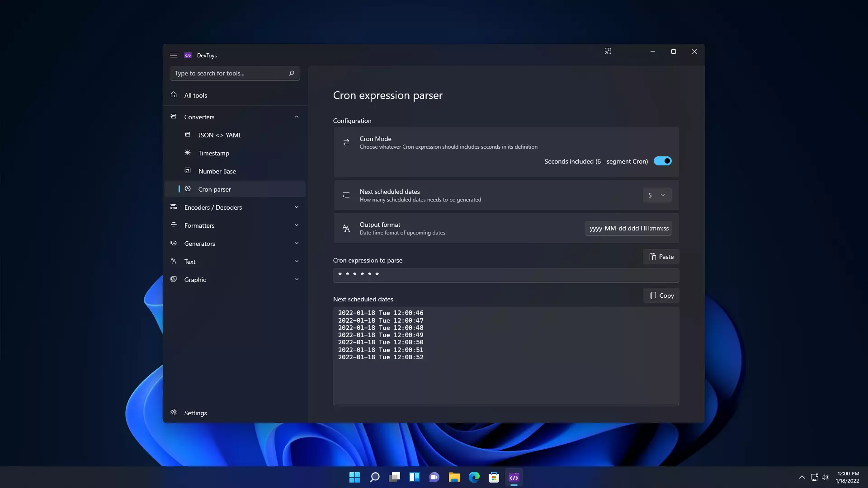Focus the tools search box

pyautogui.click(x=235, y=73)
